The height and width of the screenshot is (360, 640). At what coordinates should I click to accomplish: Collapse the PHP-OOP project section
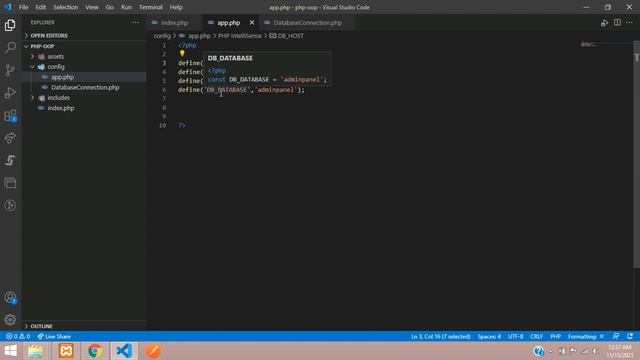42,46
